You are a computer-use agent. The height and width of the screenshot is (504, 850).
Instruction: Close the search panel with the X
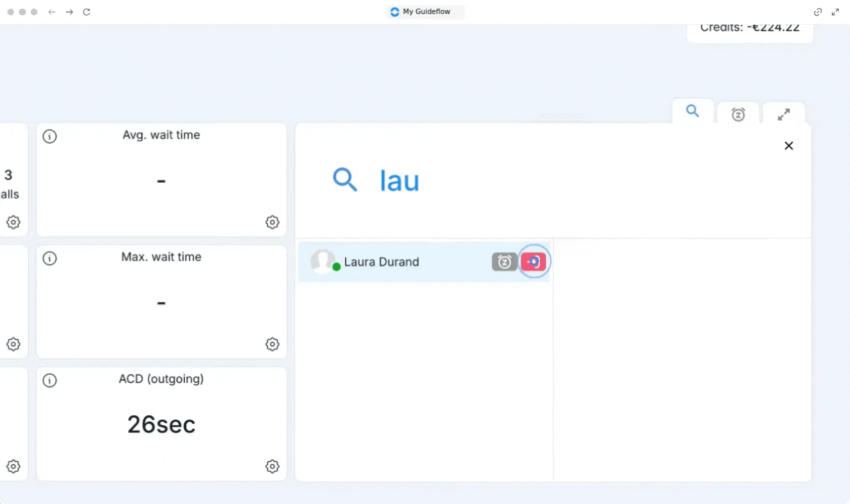click(789, 146)
